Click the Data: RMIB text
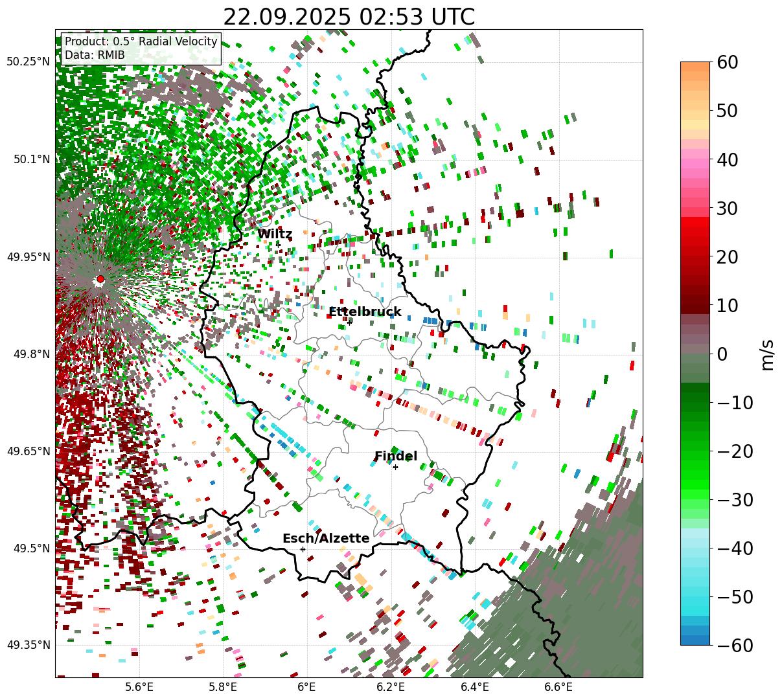This screenshot has width=782, height=700. [x=95, y=55]
